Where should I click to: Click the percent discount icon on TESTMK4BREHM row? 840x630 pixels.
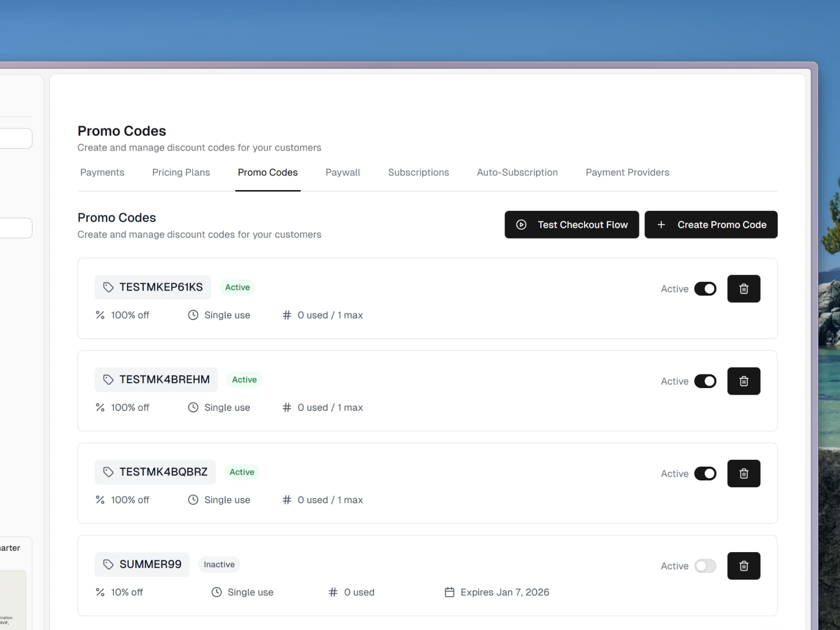click(100, 407)
